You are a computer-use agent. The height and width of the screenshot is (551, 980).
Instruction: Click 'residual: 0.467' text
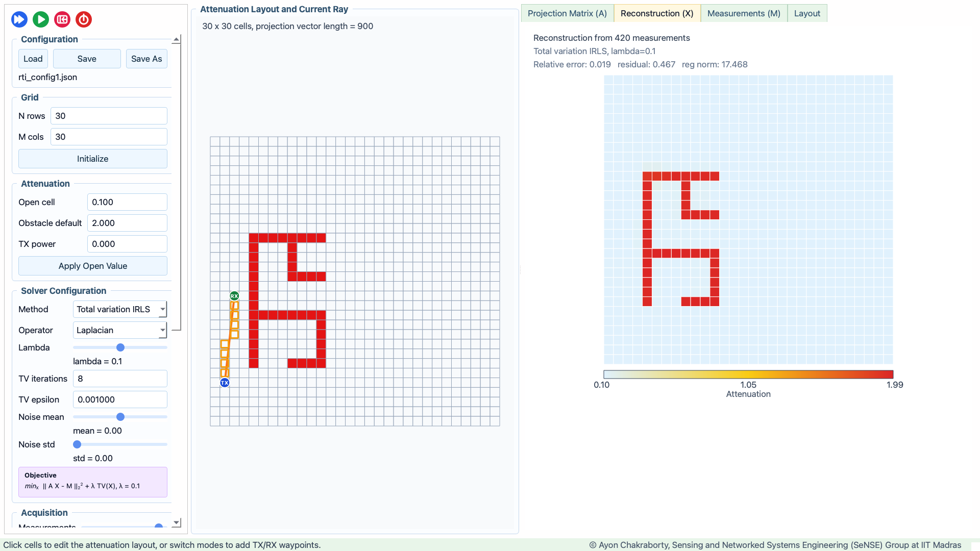(646, 64)
